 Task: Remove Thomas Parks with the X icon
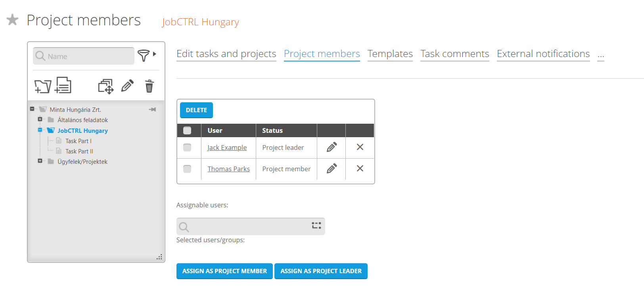360,169
